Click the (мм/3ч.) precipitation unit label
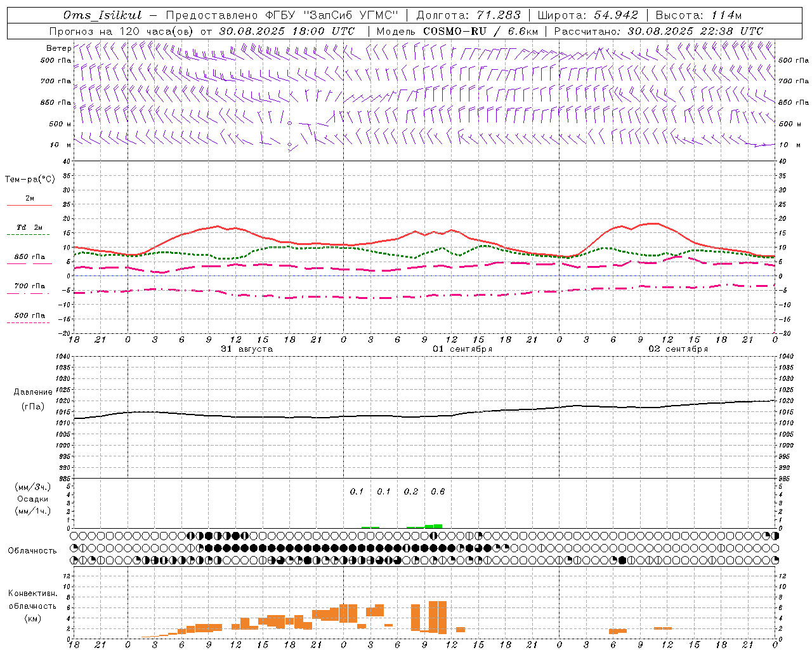This screenshot has width=812, height=650. point(32,487)
